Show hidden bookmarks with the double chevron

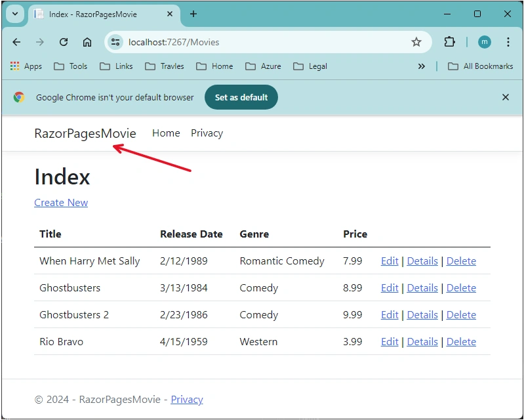tap(422, 66)
